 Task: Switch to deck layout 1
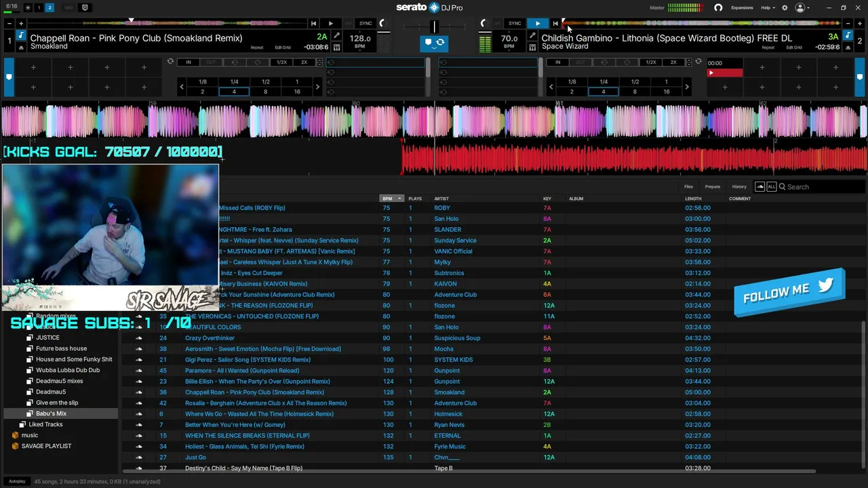39,7
